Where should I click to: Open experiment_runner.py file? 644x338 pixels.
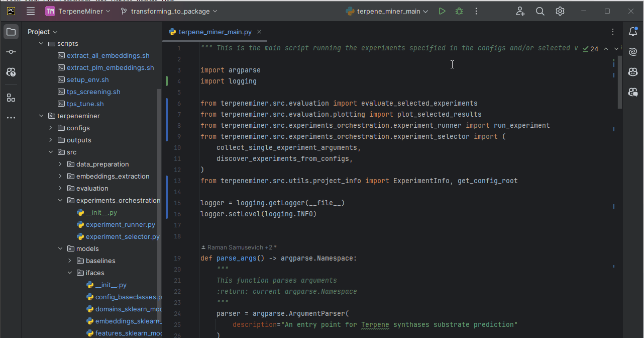121,225
